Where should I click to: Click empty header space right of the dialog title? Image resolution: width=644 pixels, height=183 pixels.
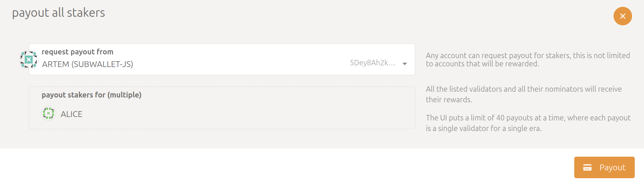[342, 14]
